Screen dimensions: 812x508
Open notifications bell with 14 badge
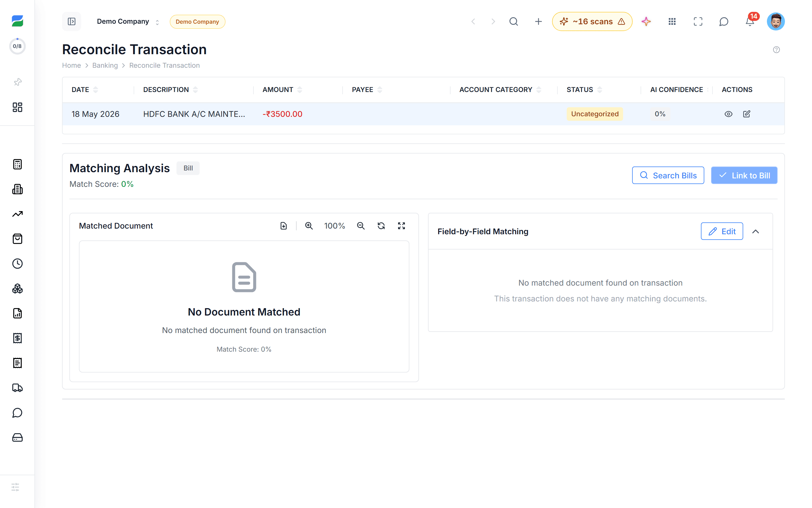tap(750, 21)
